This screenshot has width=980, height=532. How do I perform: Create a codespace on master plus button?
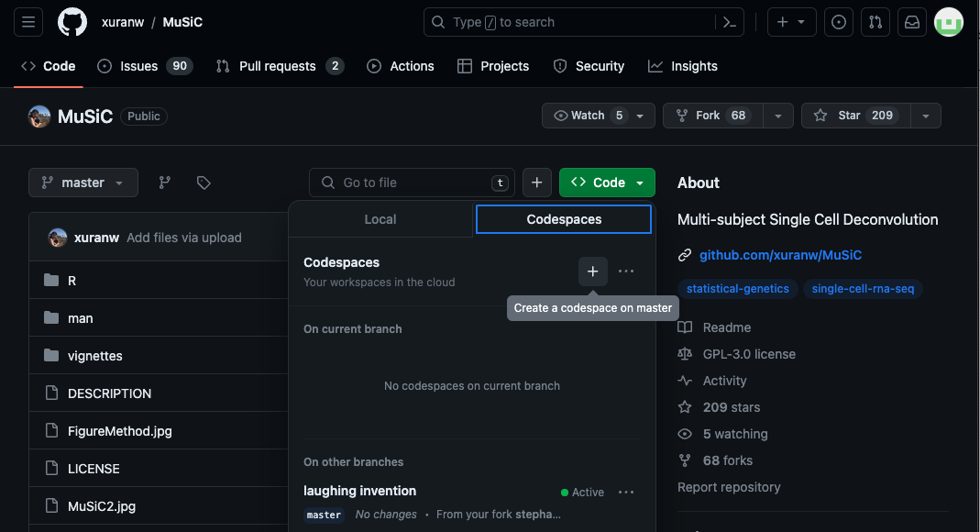point(592,272)
